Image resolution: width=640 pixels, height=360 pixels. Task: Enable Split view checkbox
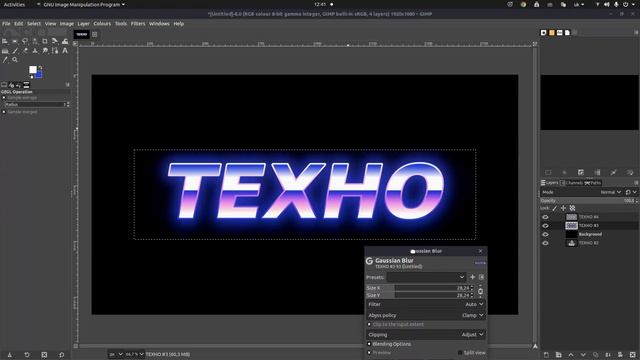click(460, 353)
